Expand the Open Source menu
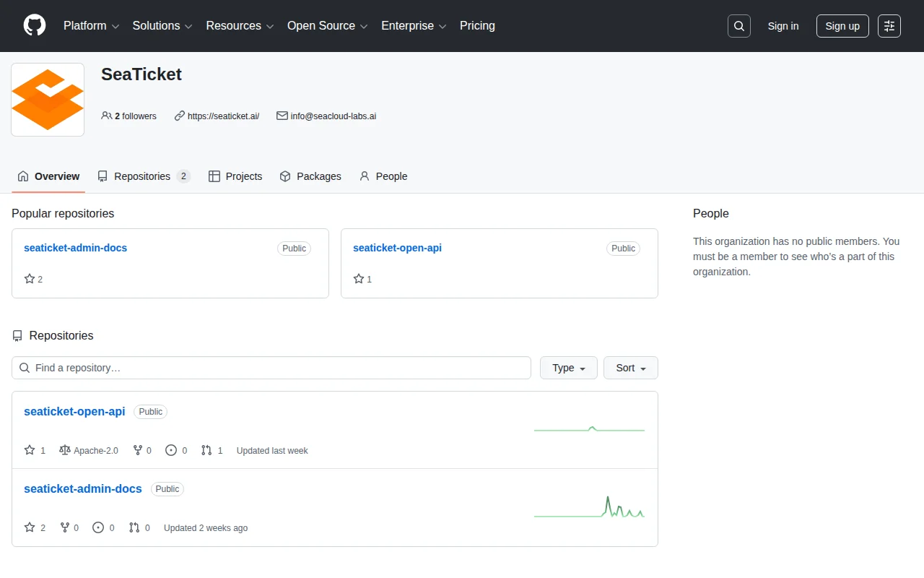 [328, 26]
